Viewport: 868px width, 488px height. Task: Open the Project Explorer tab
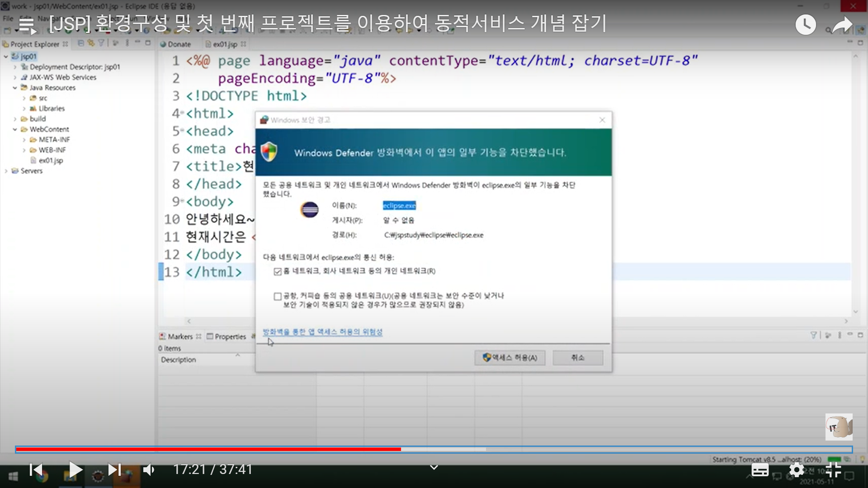pyautogui.click(x=34, y=44)
